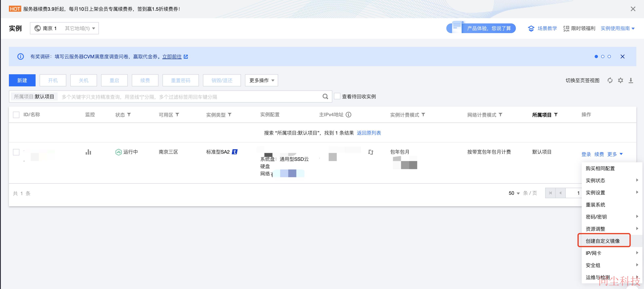
Task: Click the 新建 button
Action: [x=22, y=80]
